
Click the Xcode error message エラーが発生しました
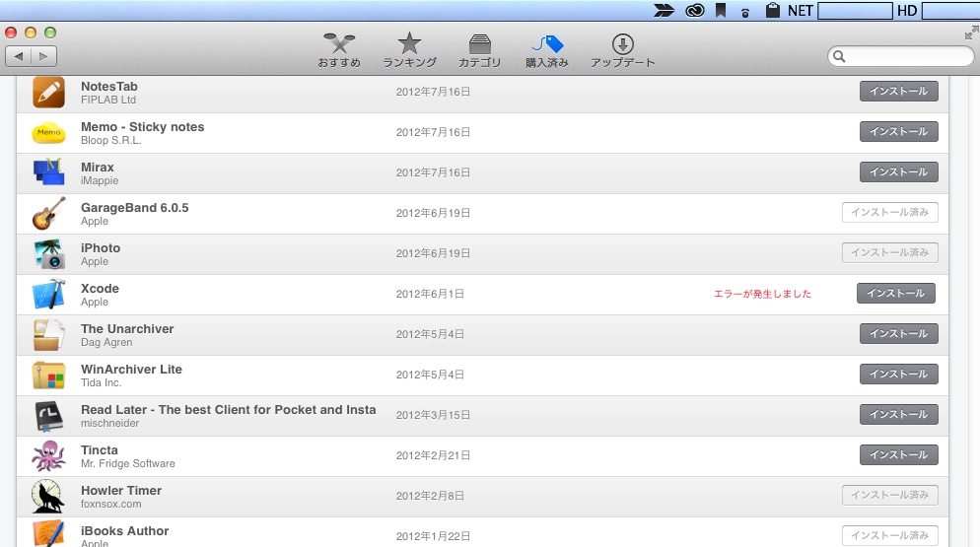[762, 294]
